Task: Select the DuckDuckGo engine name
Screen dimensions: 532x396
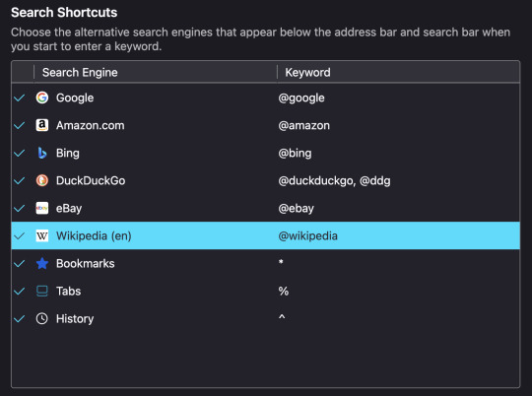Action: point(91,180)
